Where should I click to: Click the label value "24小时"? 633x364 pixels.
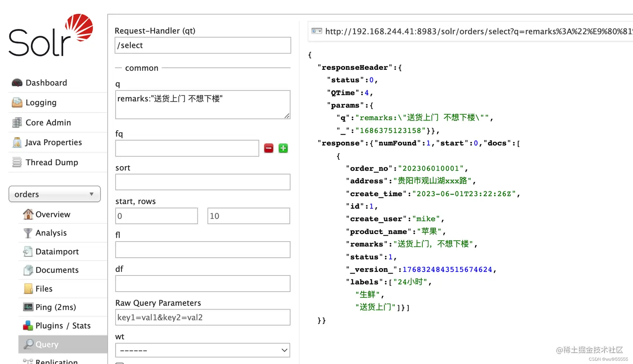coord(410,282)
